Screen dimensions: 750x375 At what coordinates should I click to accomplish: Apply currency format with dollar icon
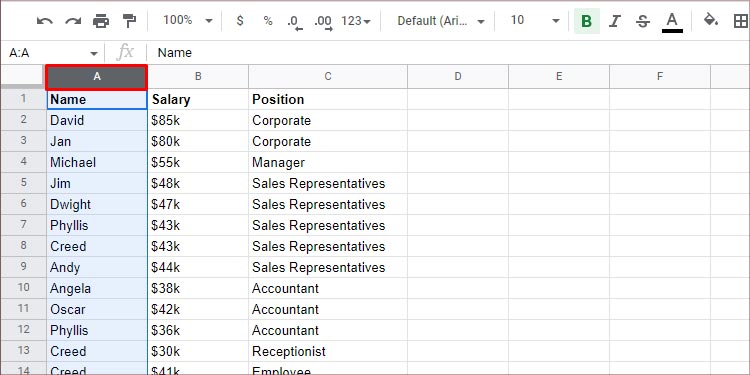240,21
